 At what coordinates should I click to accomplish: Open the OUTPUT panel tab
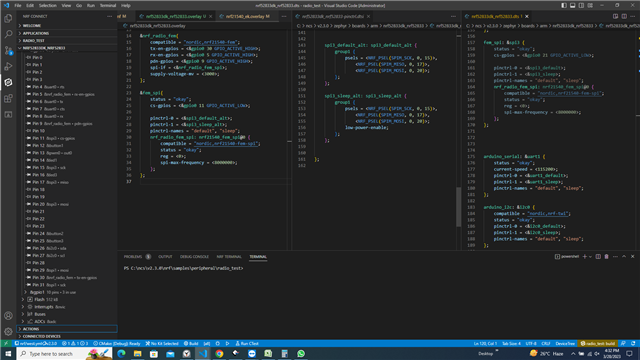coord(165,257)
